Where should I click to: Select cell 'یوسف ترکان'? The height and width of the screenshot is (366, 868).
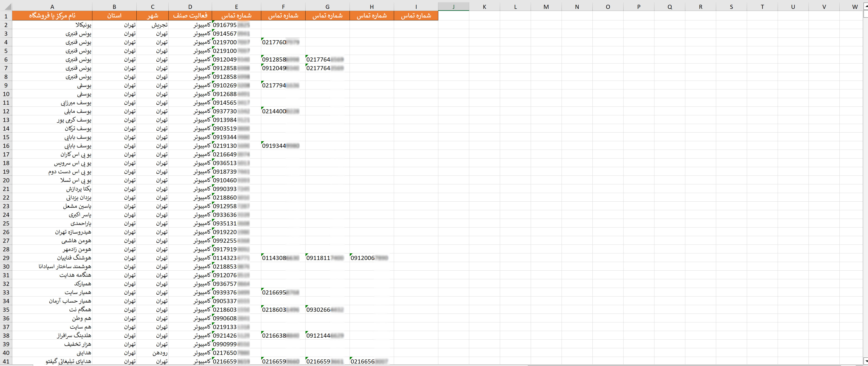[x=52, y=129]
